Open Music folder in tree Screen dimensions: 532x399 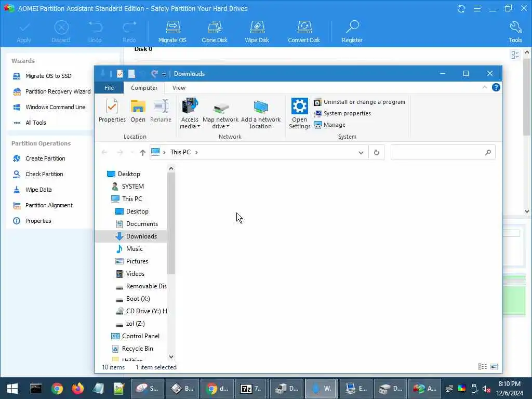[129, 249]
